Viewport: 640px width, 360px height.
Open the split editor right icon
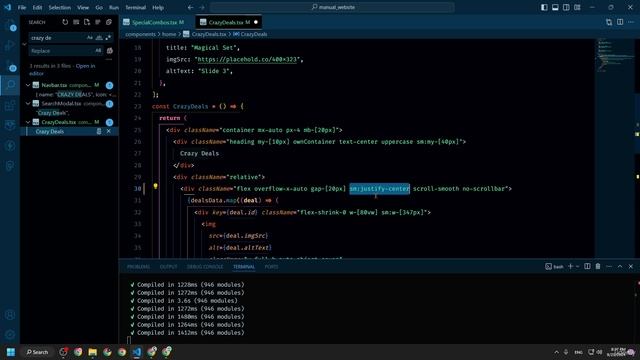pyautogui.click(x=620, y=22)
